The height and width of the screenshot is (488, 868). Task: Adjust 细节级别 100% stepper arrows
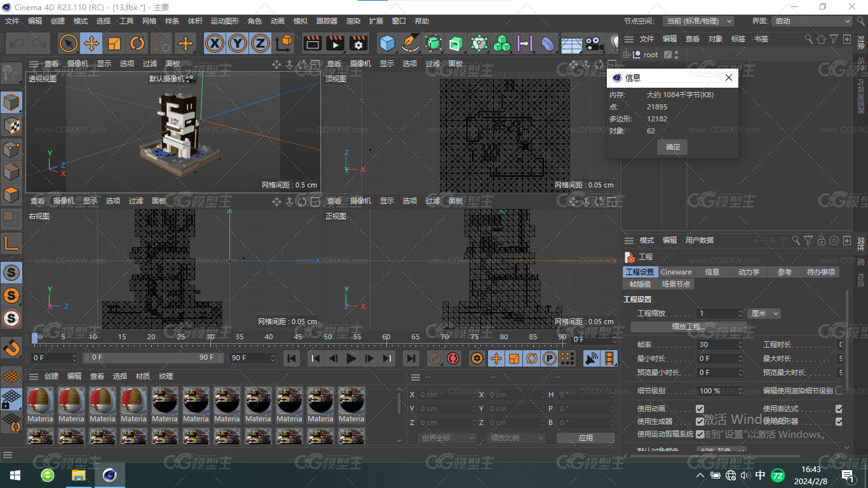[740, 391]
